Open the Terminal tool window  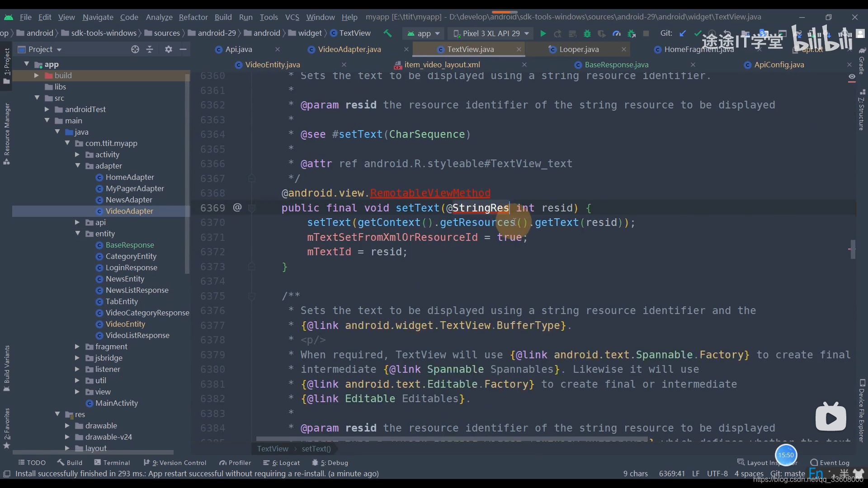pos(112,463)
